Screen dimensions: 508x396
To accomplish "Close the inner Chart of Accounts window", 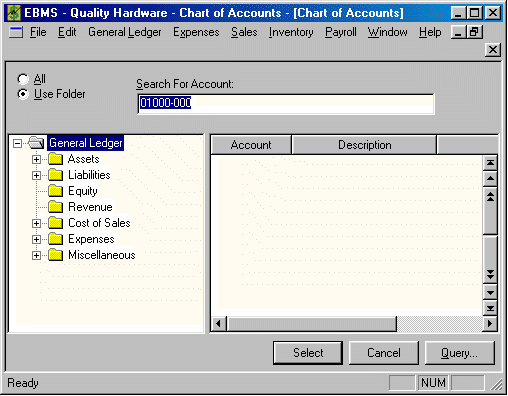I will 493,50.
